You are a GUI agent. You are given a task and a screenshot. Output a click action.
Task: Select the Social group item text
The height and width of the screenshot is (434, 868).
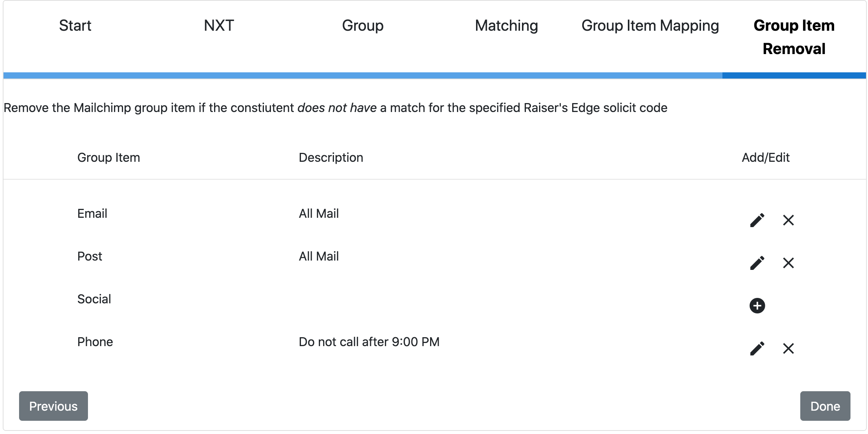tap(94, 299)
